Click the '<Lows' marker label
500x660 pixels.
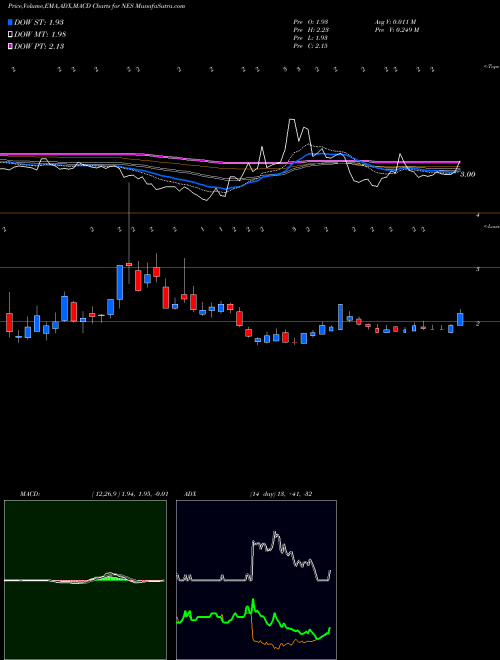tap(491, 226)
